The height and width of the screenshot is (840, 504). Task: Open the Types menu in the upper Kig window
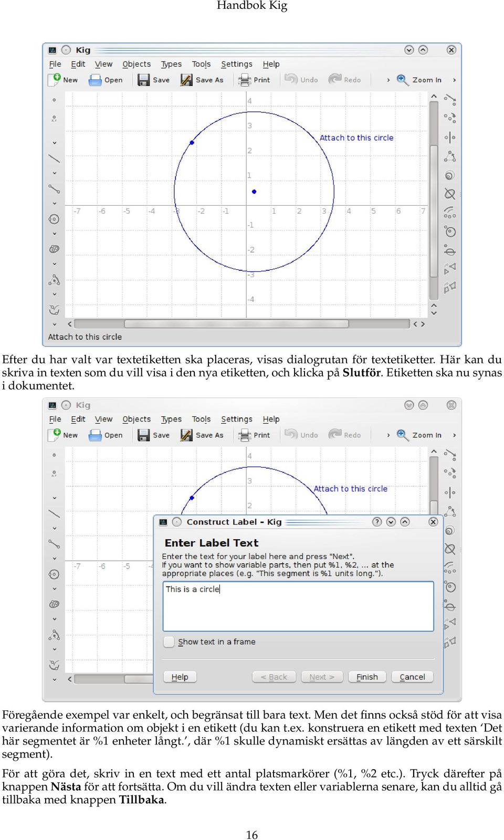pos(171,64)
